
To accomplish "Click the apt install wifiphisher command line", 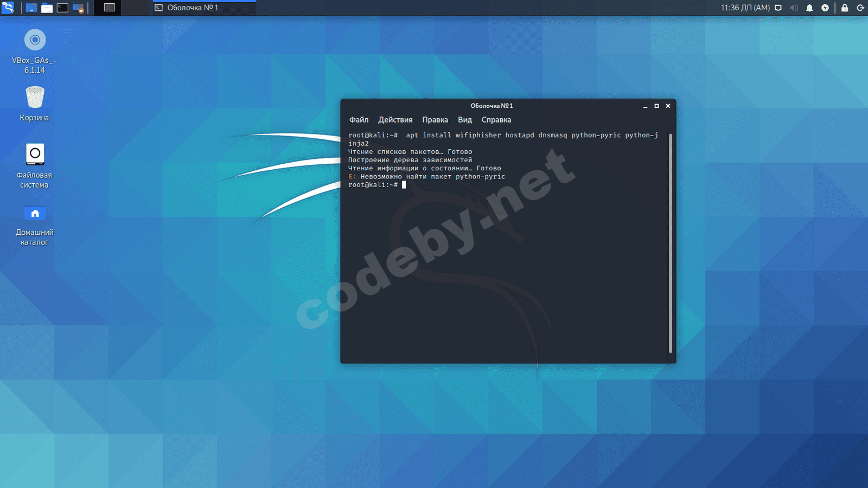I will 503,139.
